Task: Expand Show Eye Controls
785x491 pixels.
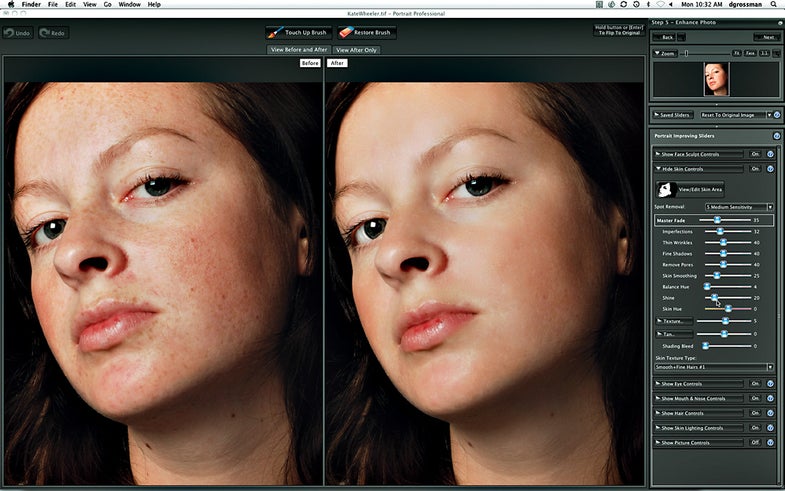Action: (698, 384)
